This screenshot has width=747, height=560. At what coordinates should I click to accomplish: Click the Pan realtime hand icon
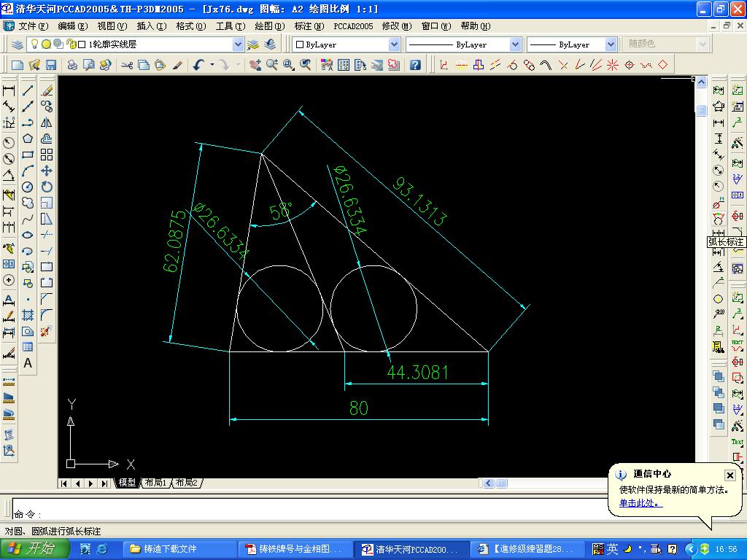pyautogui.click(x=255, y=65)
